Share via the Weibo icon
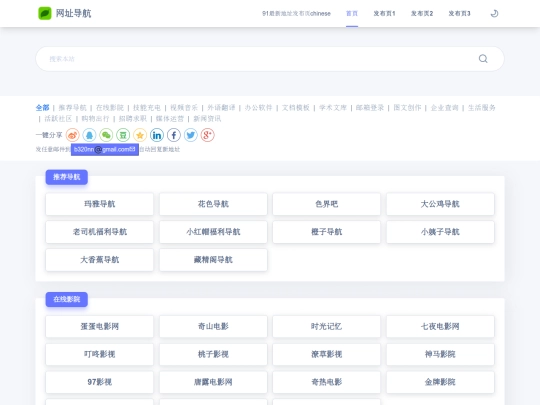 coord(73,135)
